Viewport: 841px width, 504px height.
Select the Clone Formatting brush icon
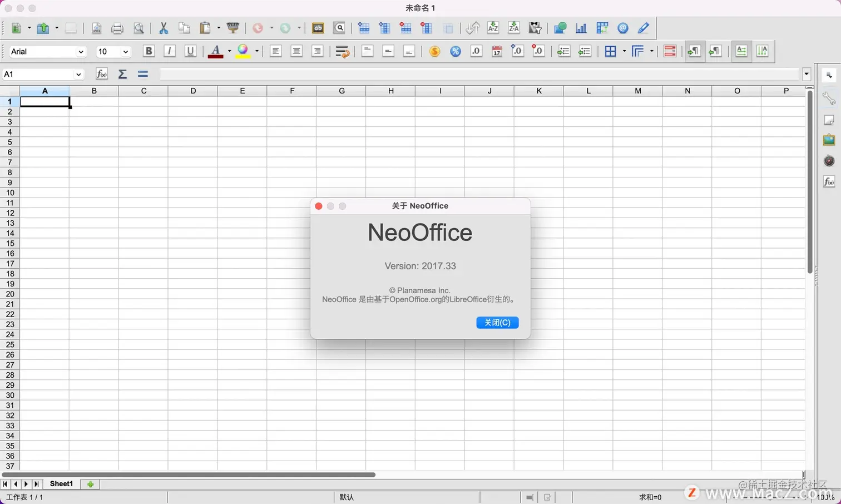(233, 28)
